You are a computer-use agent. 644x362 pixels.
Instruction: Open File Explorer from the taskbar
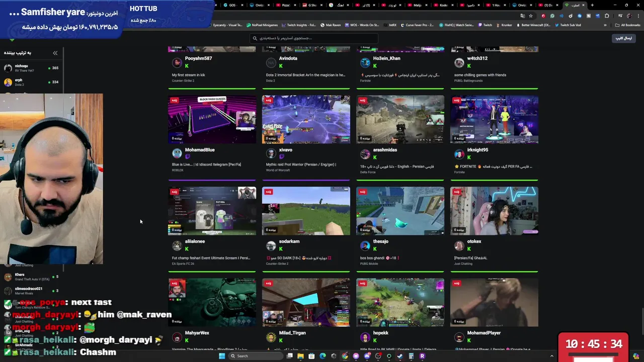[300, 356]
